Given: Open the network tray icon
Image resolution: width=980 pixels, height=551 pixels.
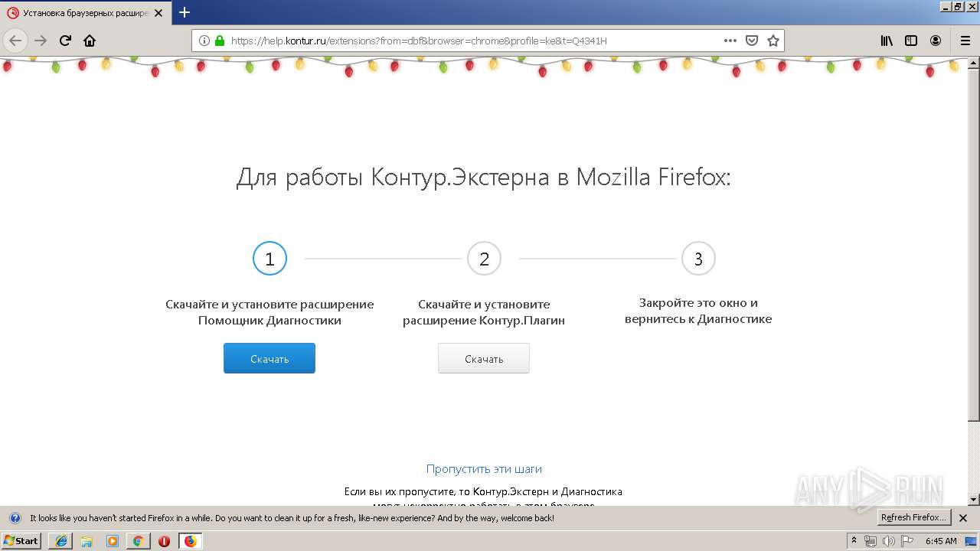Looking at the screenshot, I should (871, 541).
